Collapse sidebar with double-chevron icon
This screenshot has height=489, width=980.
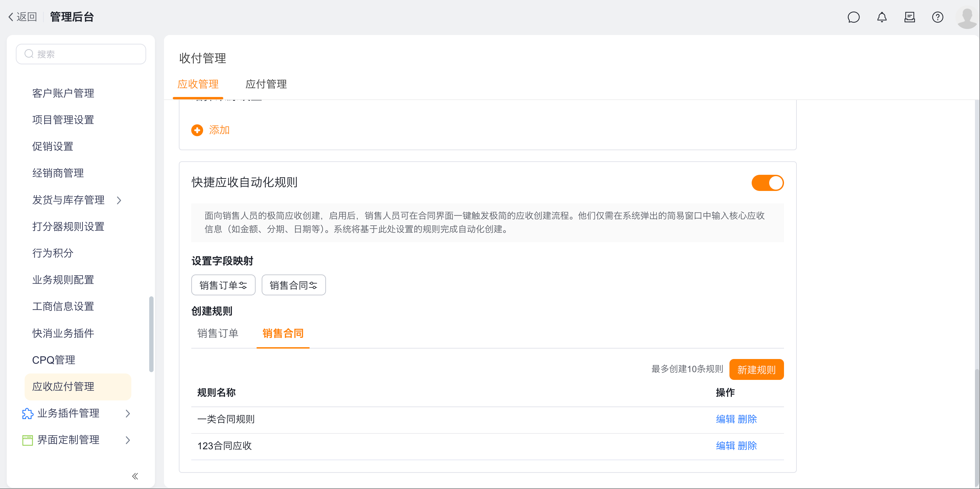[135, 476]
